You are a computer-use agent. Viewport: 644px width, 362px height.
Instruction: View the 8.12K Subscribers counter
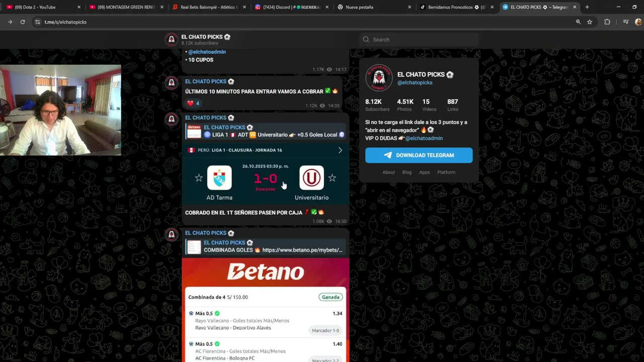point(377,105)
